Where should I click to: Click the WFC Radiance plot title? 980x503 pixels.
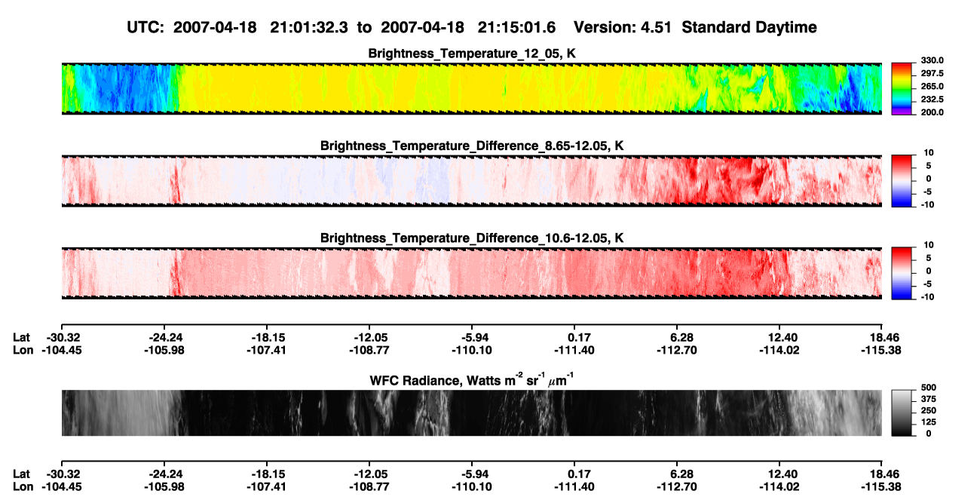[472, 380]
